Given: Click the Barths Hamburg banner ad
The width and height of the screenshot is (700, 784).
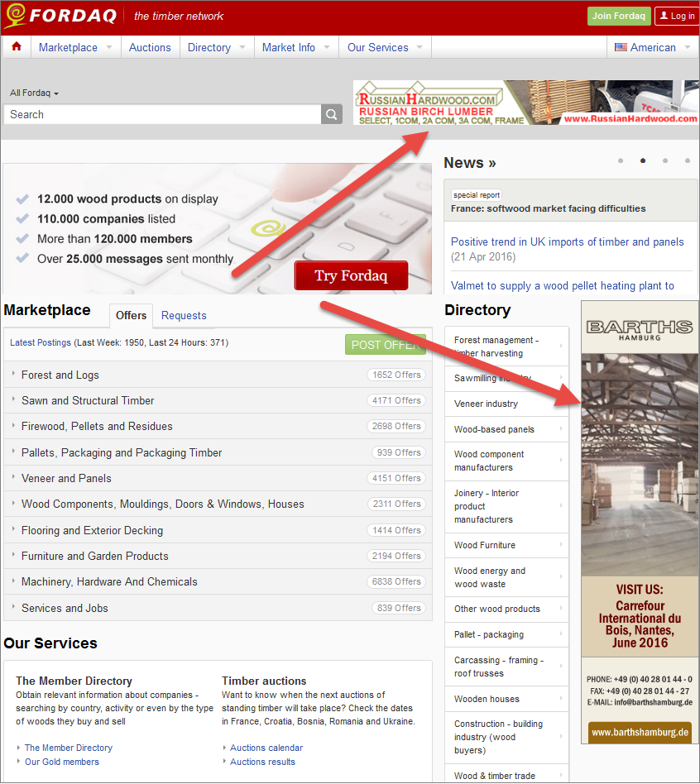Looking at the screenshot, I should pyautogui.click(x=640, y=522).
